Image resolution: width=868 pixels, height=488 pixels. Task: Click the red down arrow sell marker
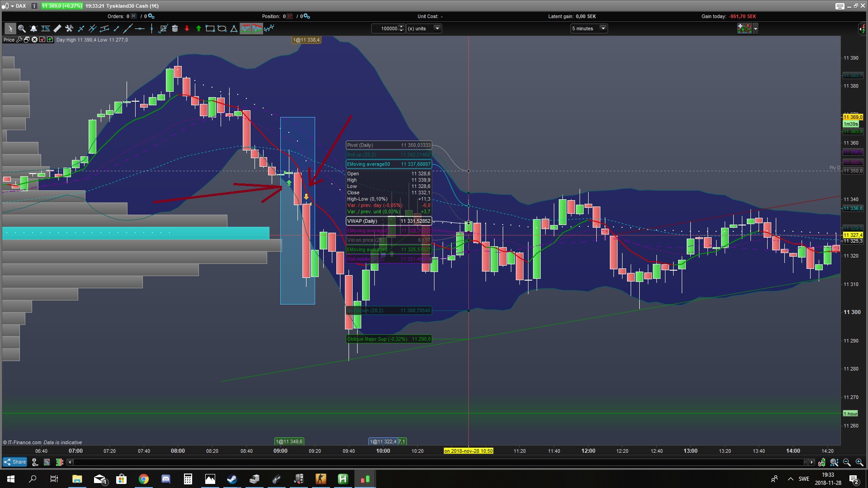187,28
